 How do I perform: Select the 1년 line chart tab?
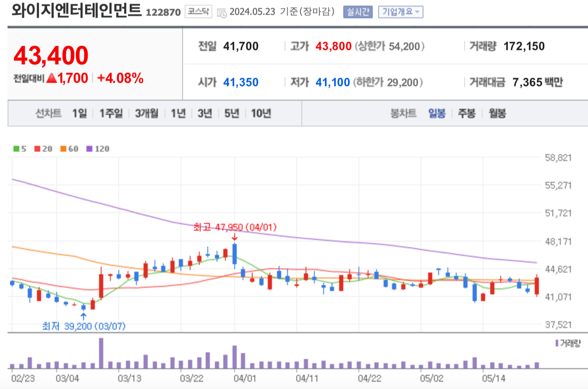178,113
